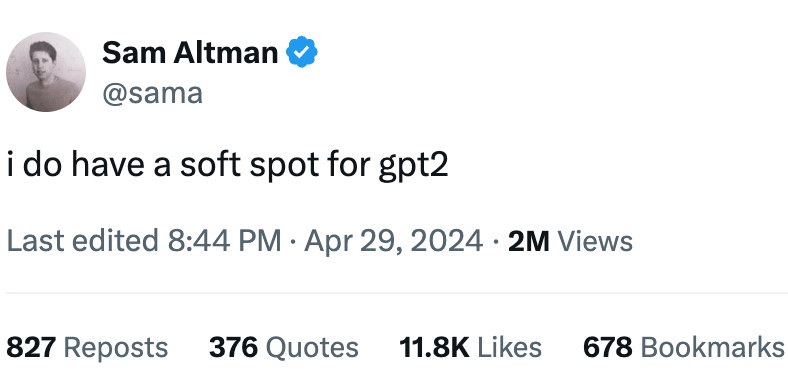This screenshot has height=392, width=788.
Task: View edit history via Last edited
Action: [82, 240]
